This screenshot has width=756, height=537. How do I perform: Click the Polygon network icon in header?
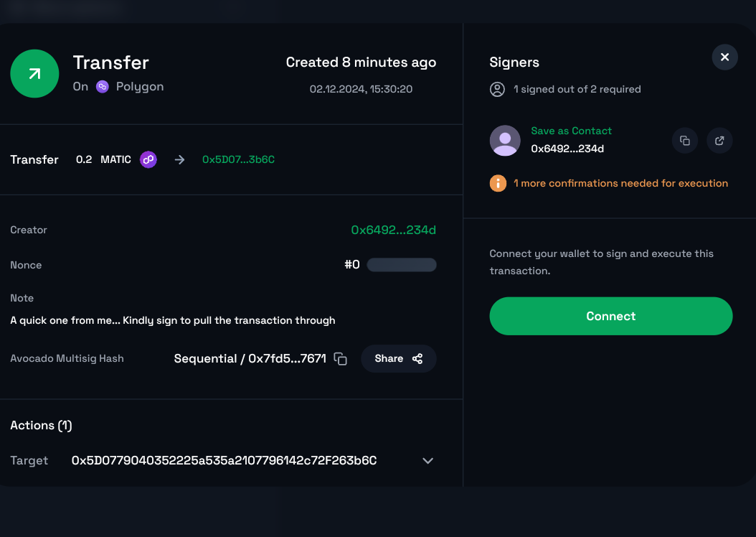103,87
